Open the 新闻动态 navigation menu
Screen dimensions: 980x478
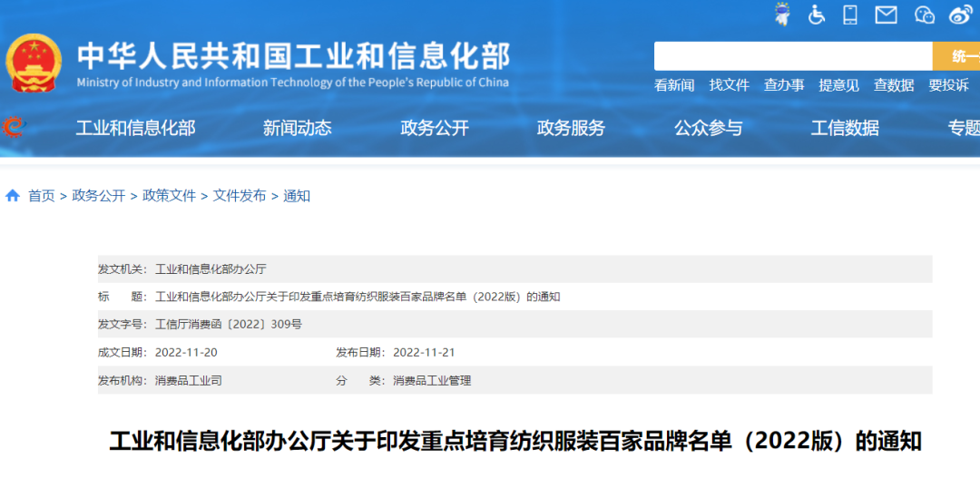[x=297, y=128]
